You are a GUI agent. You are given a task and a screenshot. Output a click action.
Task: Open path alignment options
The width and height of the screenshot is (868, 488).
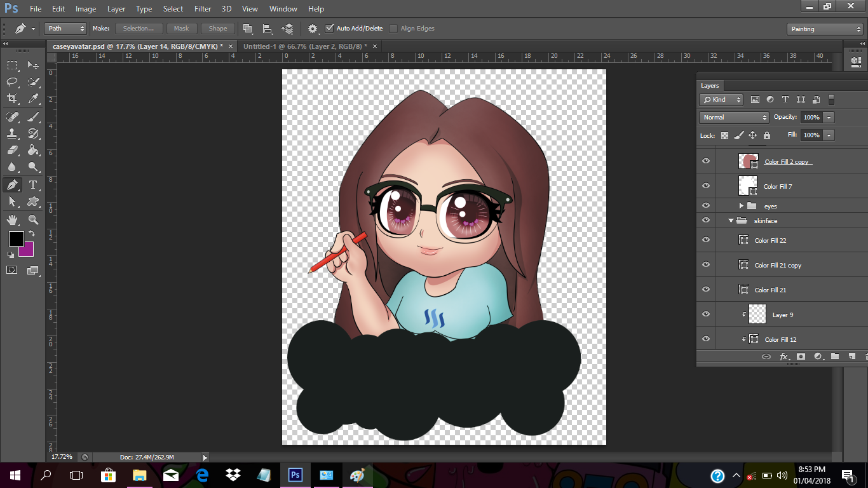click(268, 29)
